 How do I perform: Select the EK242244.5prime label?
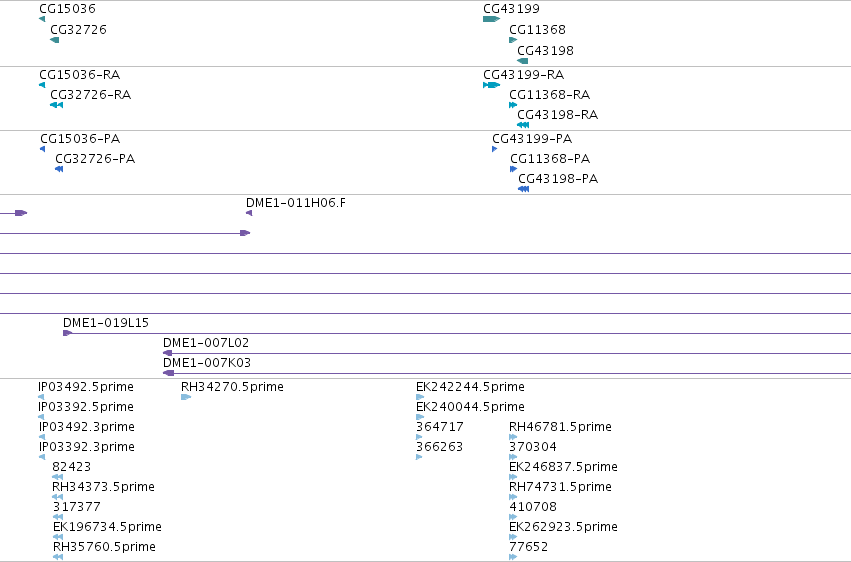[x=470, y=387]
